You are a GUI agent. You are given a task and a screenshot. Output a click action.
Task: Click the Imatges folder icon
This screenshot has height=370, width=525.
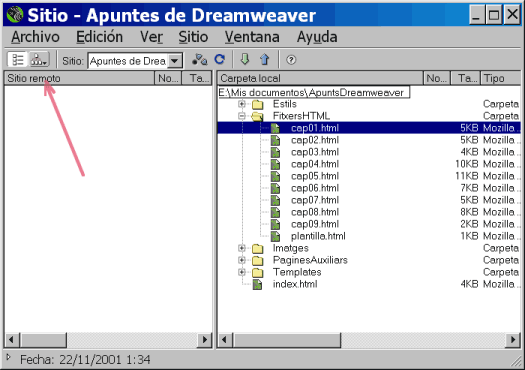(x=257, y=248)
